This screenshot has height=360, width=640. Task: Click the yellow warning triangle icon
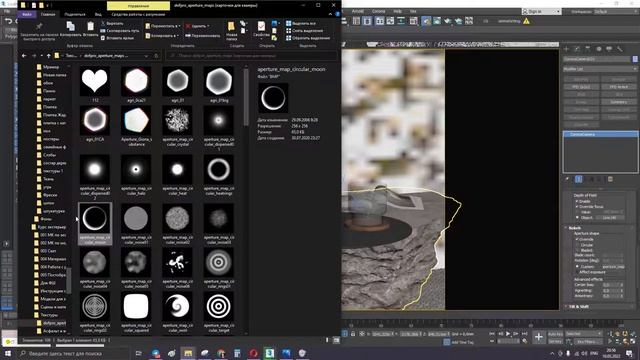point(527,21)
